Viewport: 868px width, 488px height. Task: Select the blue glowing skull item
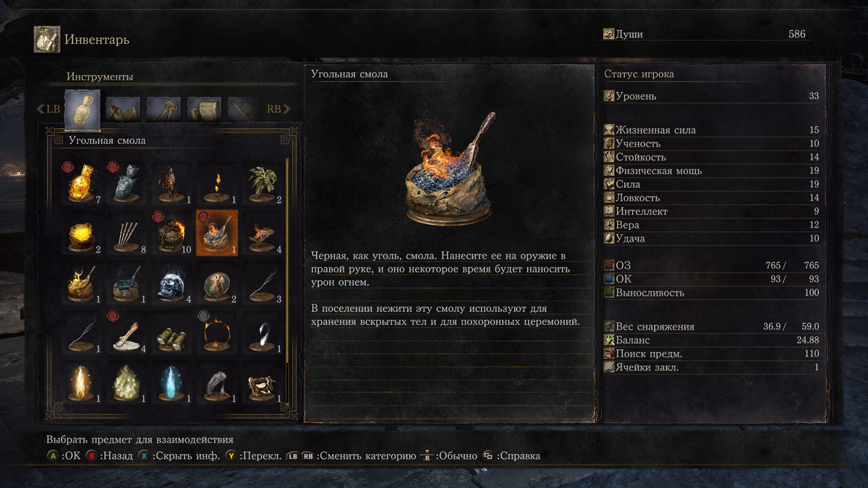(x=171, y=284)
